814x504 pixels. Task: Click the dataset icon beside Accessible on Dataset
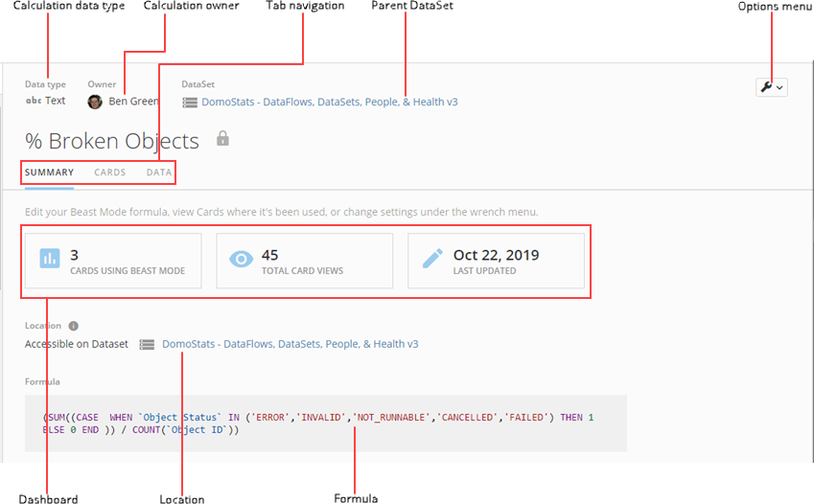147,345
